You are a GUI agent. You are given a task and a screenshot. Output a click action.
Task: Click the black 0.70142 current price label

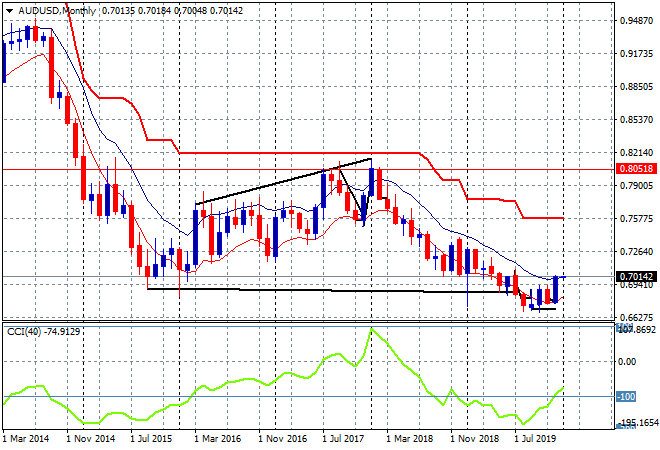coord(636,277)
